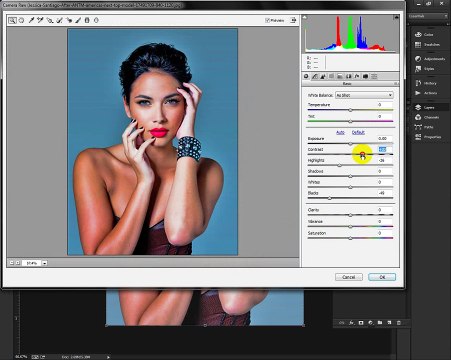Click the fx layer style icon
This screenshot has height=360, width=451.
click(x=351, y=323)
